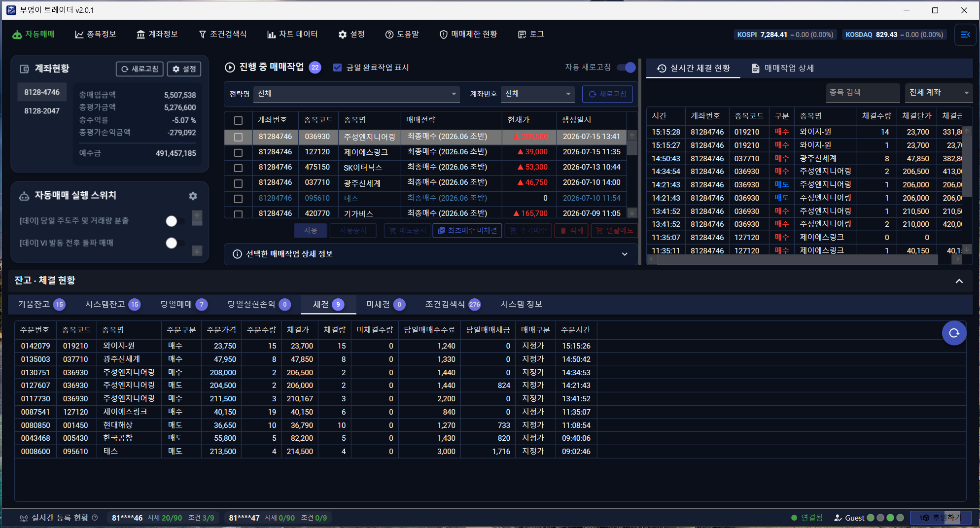Uncheck 금일 완료작업 표시 checkbox
This screenshot has width=980, height=528.
[338, 68]
